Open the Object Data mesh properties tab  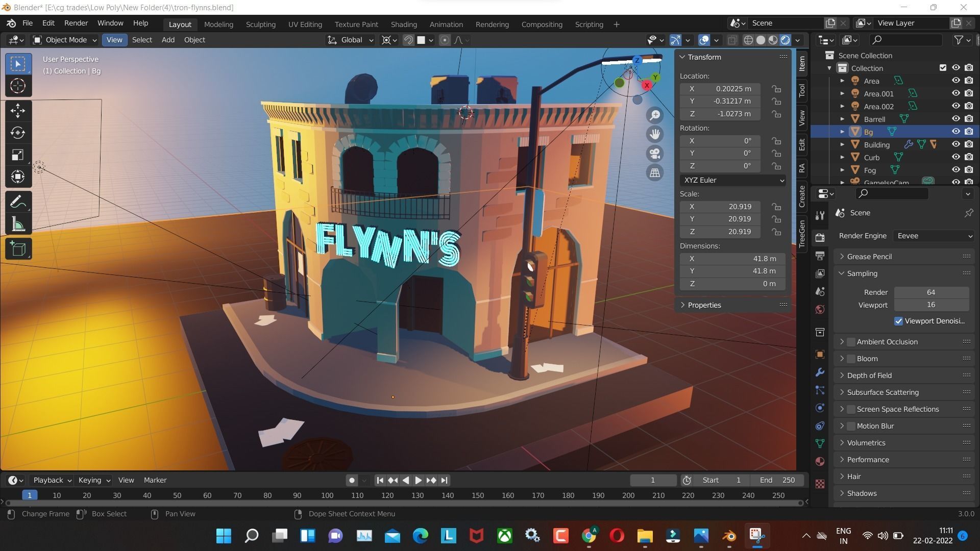[x=820, y=443]
